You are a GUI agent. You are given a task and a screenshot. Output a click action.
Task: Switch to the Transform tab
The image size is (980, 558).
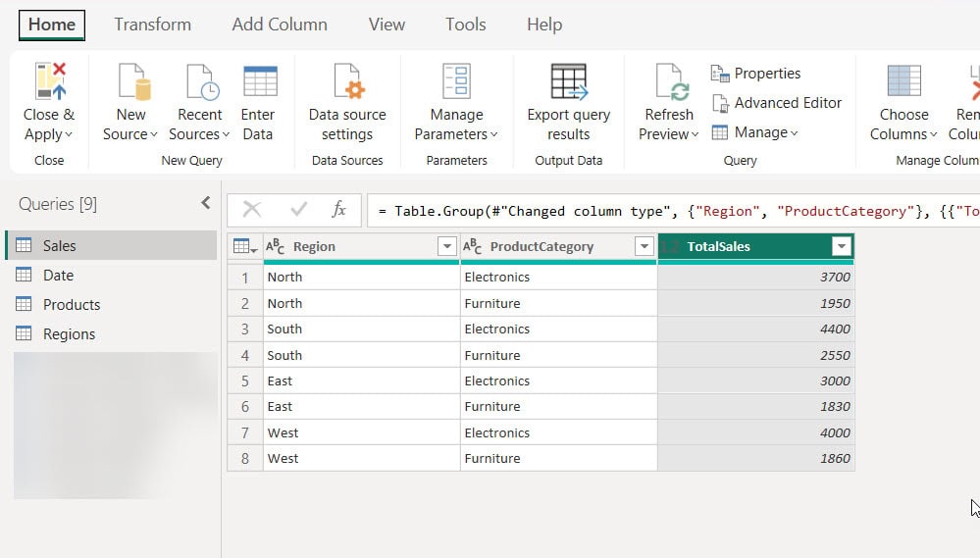[152, 25]
